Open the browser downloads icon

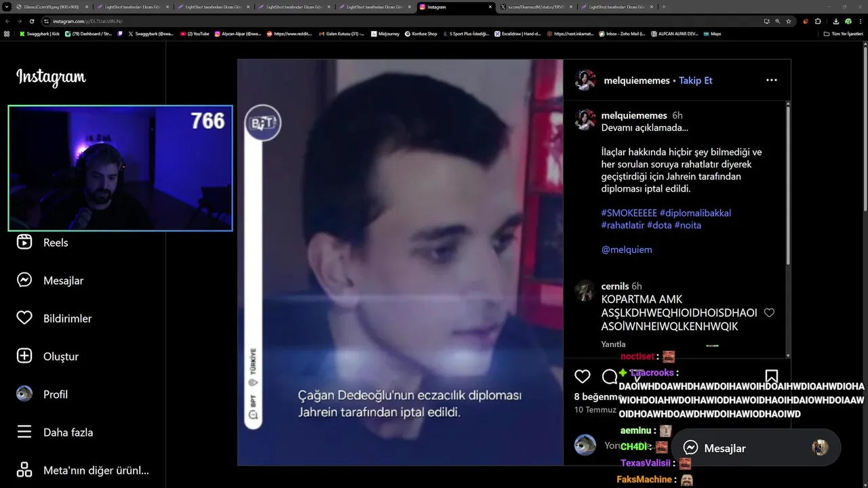[x=835, y=21]
